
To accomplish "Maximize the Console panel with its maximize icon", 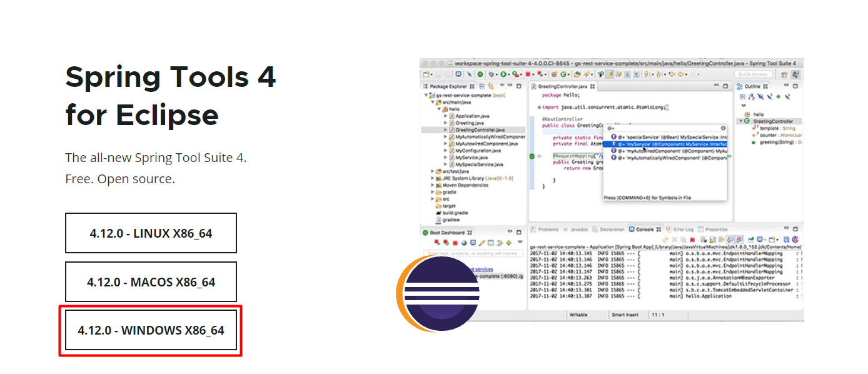I will coord(795,230).
